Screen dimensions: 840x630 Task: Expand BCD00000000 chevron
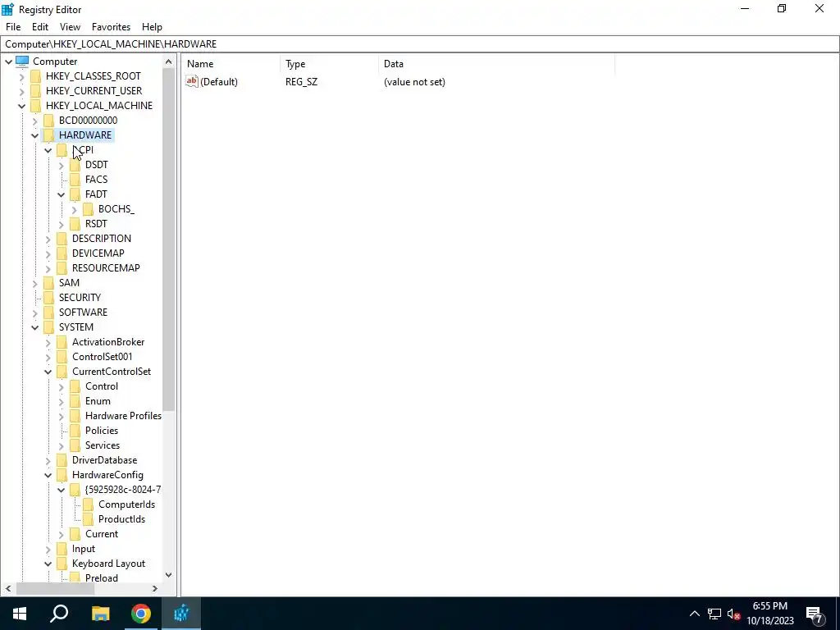tap(34, 121)
